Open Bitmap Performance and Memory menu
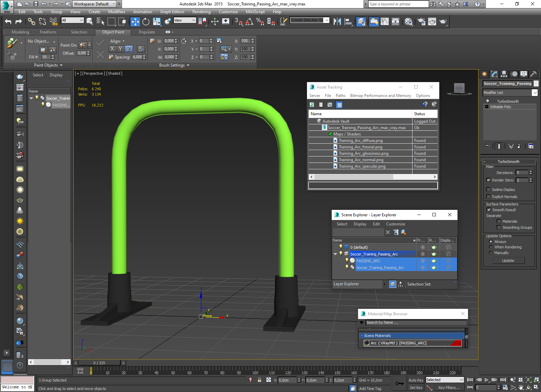 (381, 96)
